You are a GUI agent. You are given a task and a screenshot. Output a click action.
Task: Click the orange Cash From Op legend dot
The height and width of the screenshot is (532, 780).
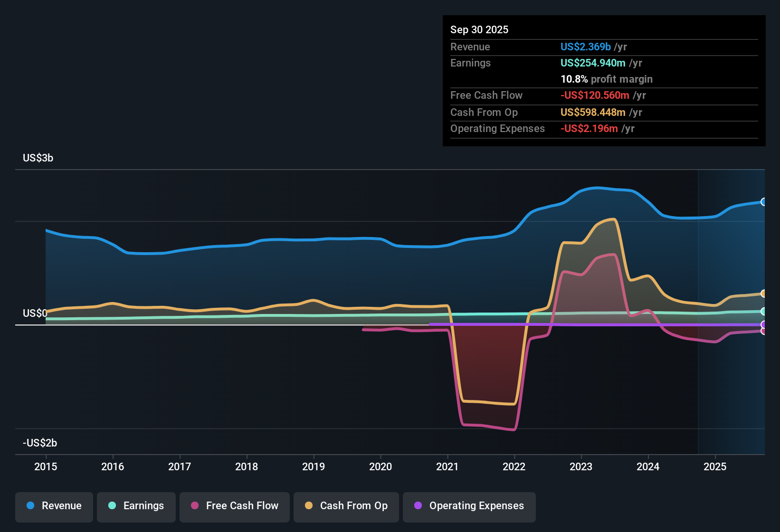[x=309, y=506]
